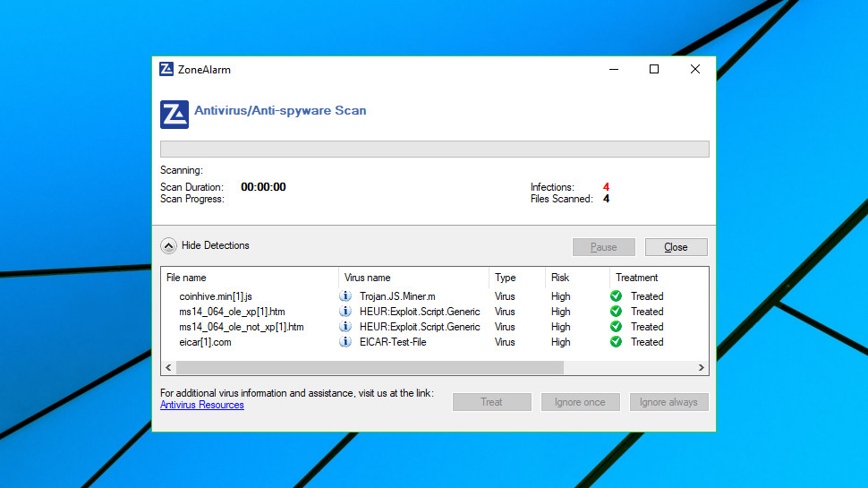Click info icon beside Trojan.JS.Miner.m

point(345,296)
